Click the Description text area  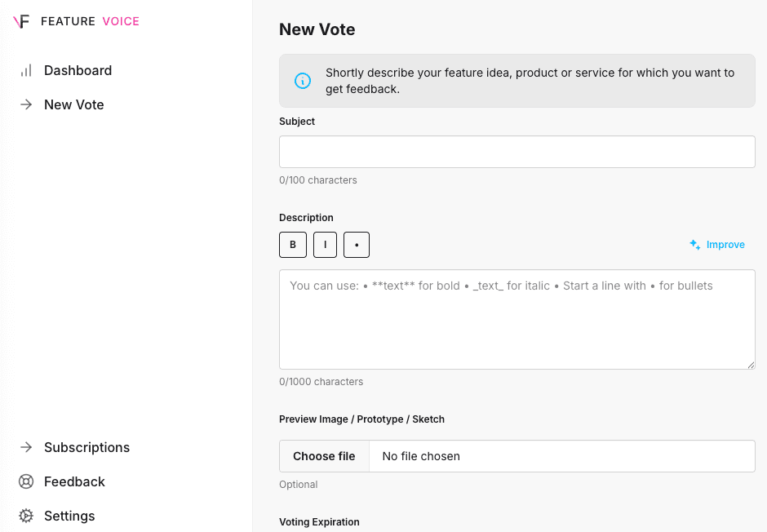point(517,318)
